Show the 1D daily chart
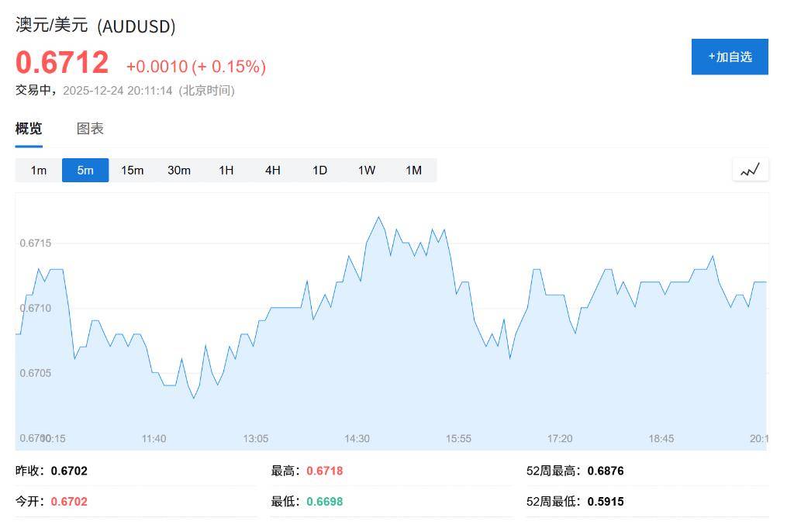This screenshot has height=532, width=794. (319, 170)
